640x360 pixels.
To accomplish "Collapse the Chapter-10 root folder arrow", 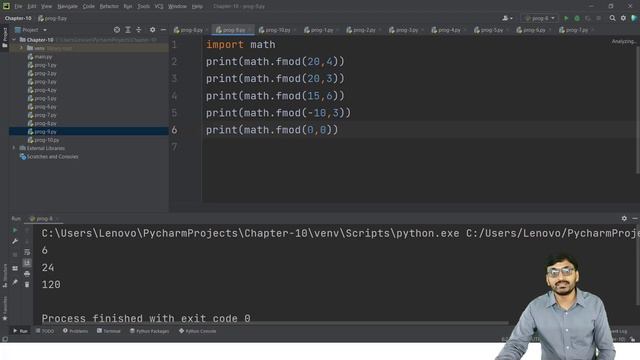I will click(x=14, y=40).
